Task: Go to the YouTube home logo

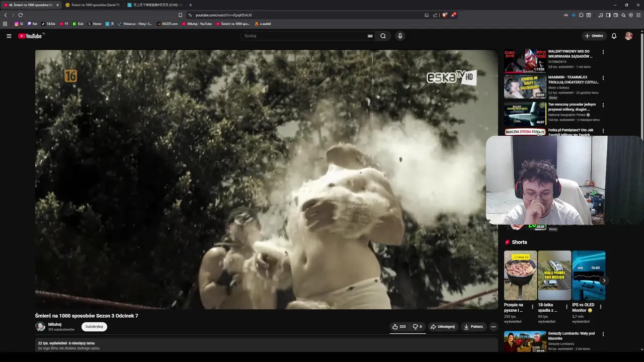Action: 31,36
